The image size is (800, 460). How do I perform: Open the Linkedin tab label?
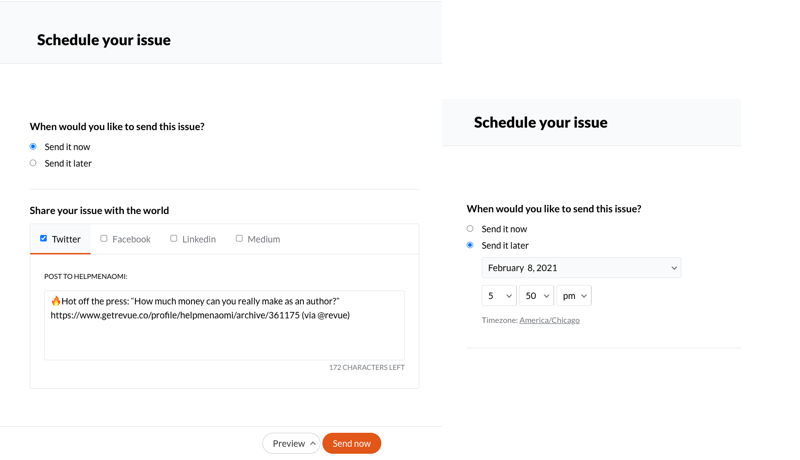pyautogui.click(x=199, y=239)
